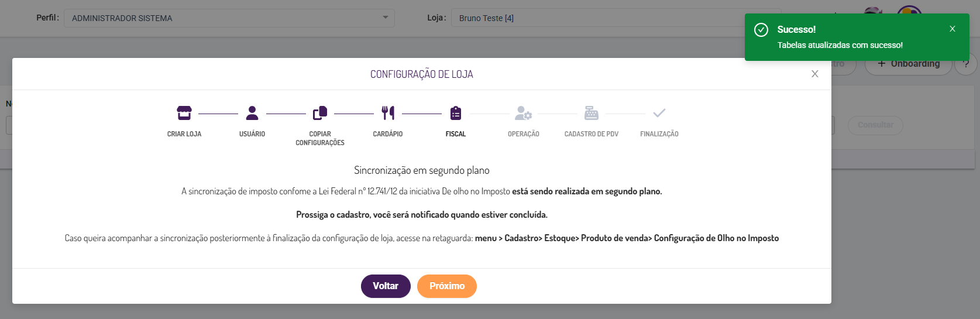Click the OPERAÇÃO step label
Screen dimensions: 980x319
tap(524, 134)
